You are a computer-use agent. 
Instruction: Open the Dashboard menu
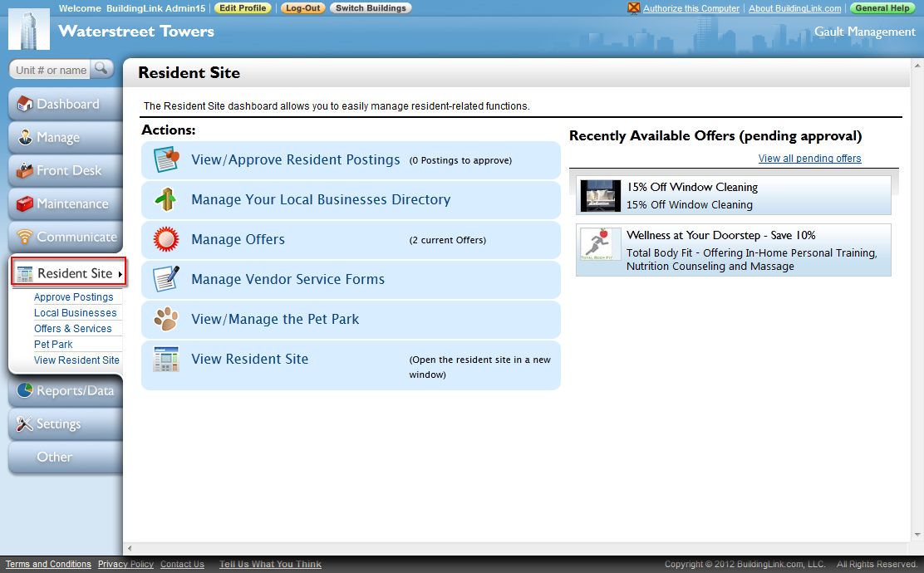[66, 105]
